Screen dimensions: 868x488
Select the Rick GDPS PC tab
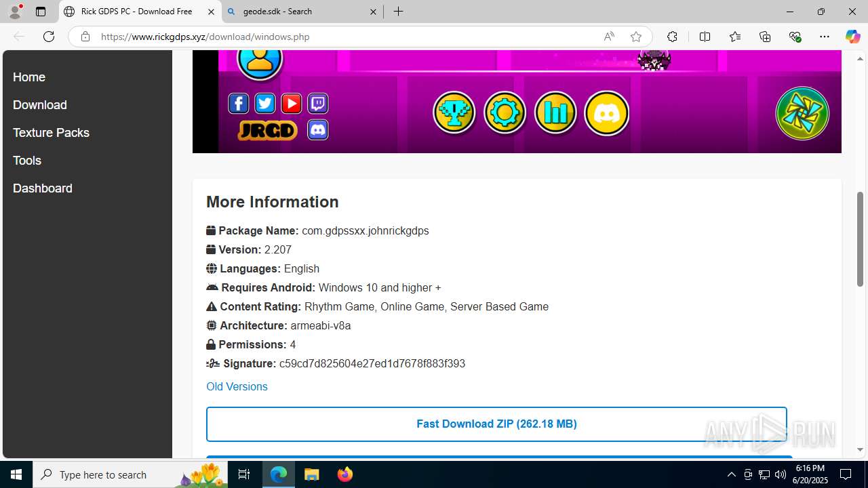(140, 12)
